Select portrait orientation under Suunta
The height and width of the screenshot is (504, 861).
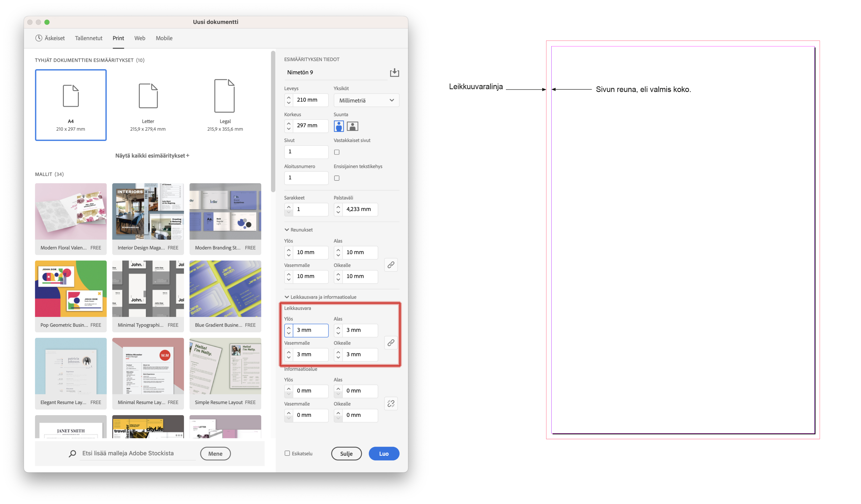tap(338, 126)
